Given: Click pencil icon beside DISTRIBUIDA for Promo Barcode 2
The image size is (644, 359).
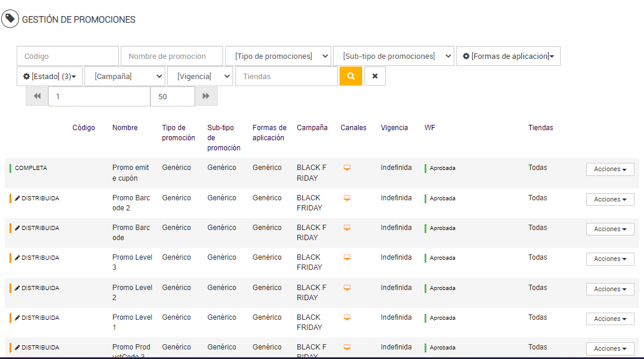Looking at the screenshot, I should pyautogui.click(x=17, y=199).
